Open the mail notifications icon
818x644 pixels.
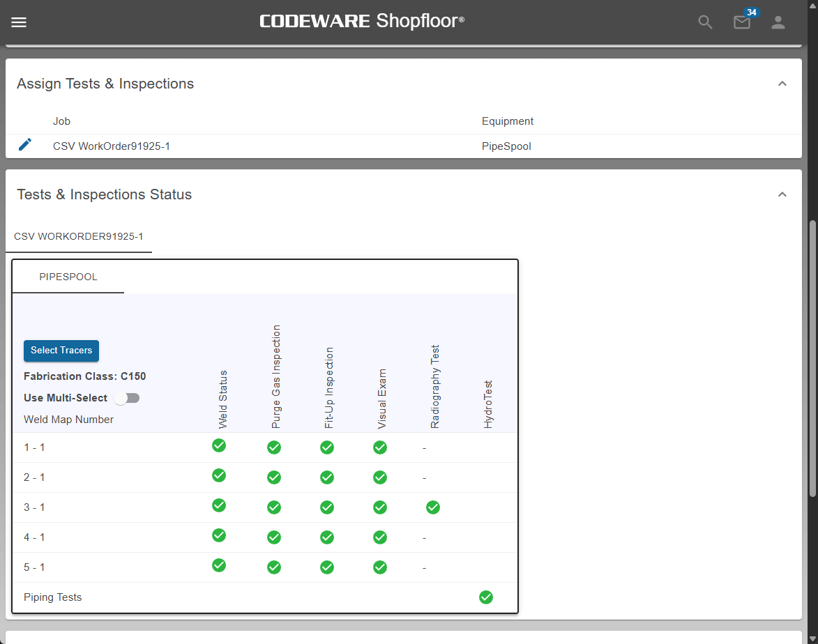coord(742,22)
